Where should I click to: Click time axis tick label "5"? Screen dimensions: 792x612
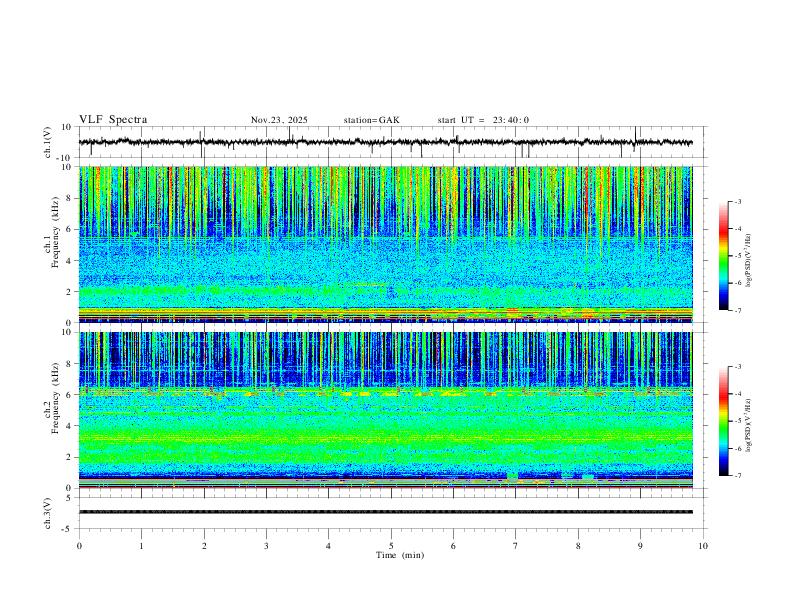point(391,546)
